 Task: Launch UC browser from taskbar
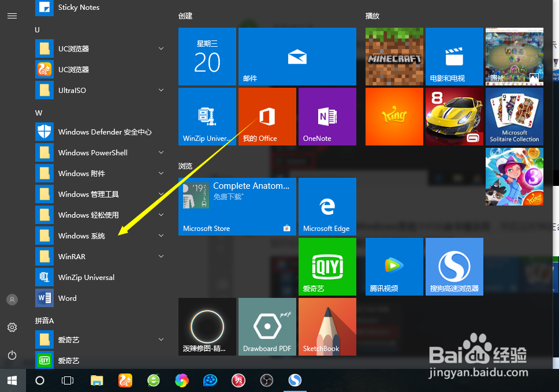click(125, 380)
